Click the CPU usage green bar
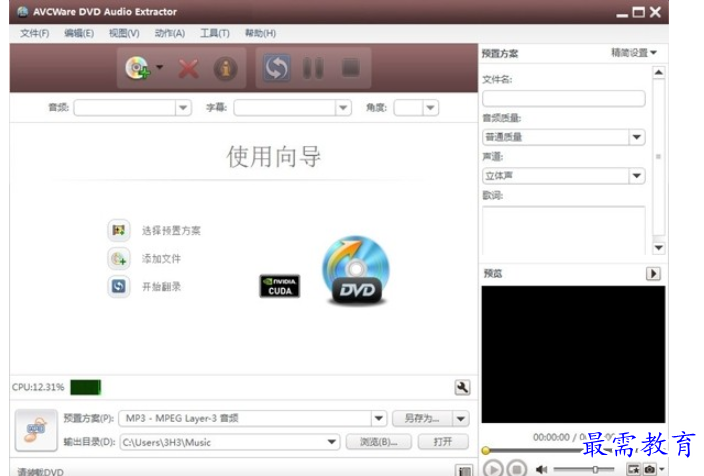The image size is (704, 476). 86,387
